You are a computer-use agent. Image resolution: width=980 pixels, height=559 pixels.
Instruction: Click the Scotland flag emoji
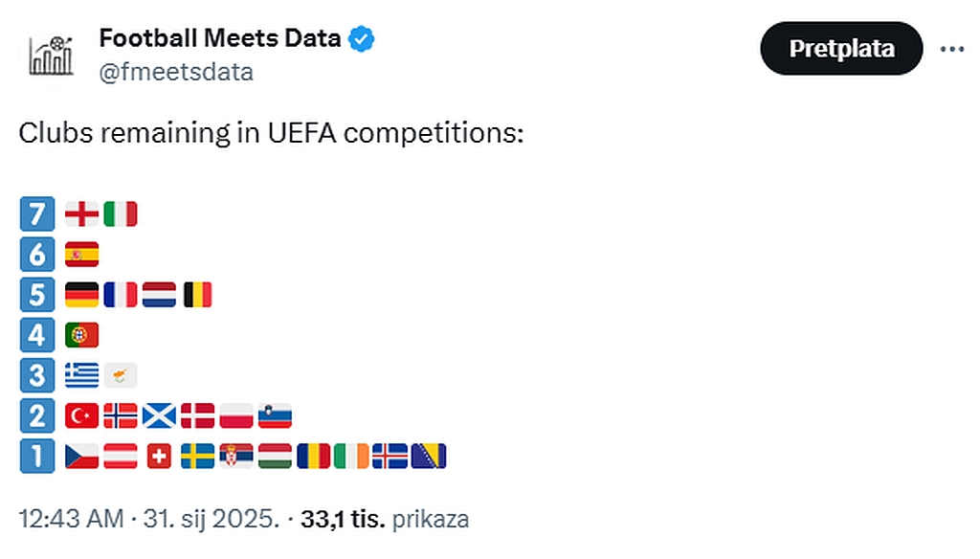coord(159,416)
